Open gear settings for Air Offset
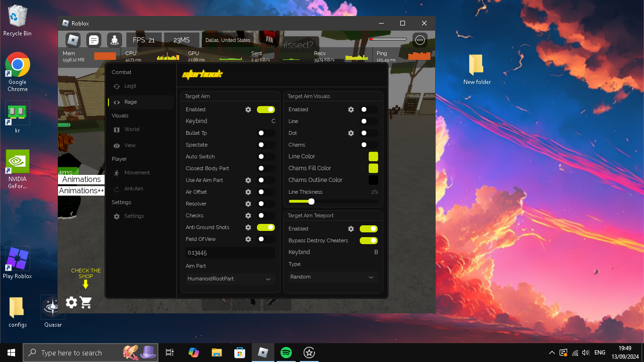 click(248, 192)
